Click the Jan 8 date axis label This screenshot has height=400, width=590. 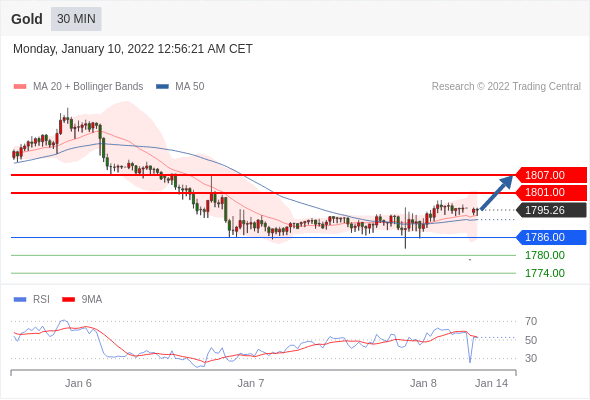click(x=423, y=383)
